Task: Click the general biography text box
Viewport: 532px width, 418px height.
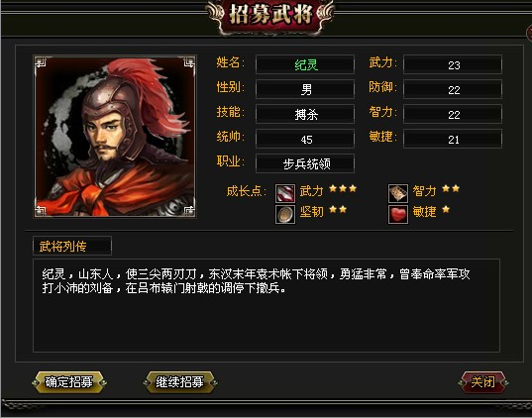Action: coord(266,305)
